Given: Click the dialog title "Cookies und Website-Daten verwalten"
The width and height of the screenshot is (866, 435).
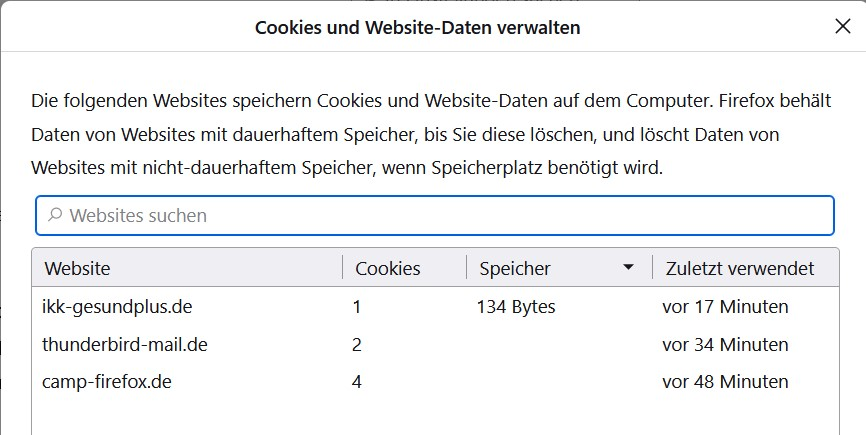Looking at the screenshot, I should click(418, 28).
